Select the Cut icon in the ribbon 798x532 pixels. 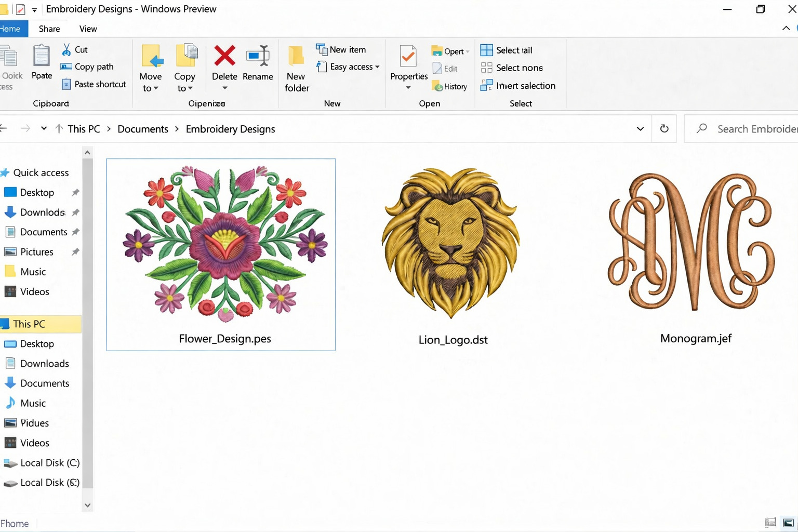click(67, 49)
